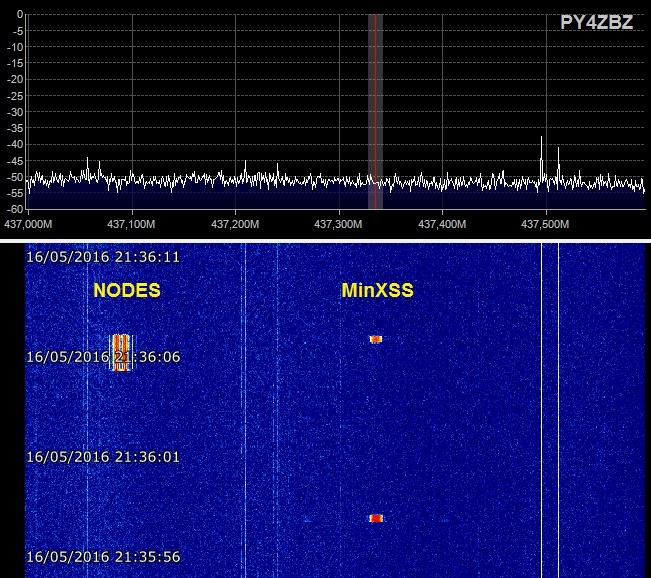Click the -60 dB level axis label
Screen dimensions: 651x578
pyautogui.click(x=15, y=208)
